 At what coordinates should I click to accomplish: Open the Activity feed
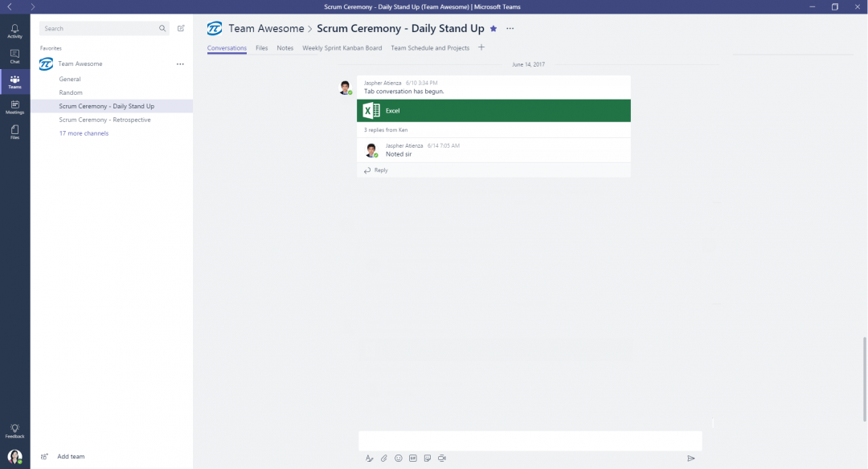pos(14,31)
